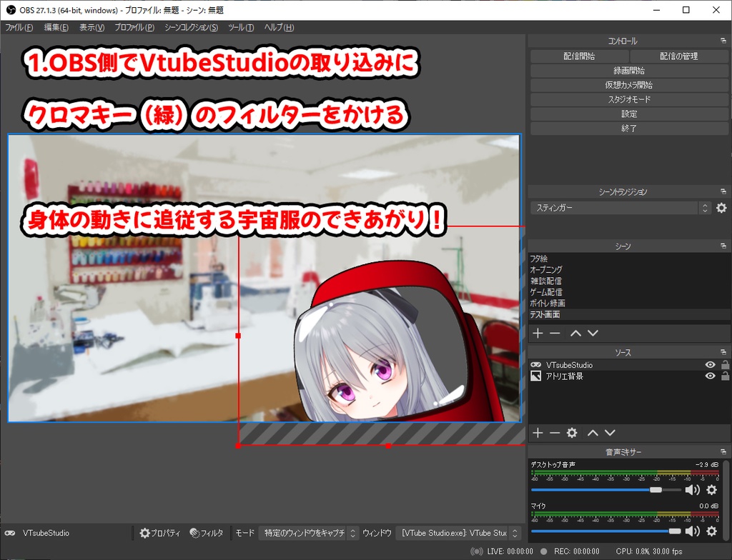
Task: Enable スタジオモード button
Action: pos(629,99)
